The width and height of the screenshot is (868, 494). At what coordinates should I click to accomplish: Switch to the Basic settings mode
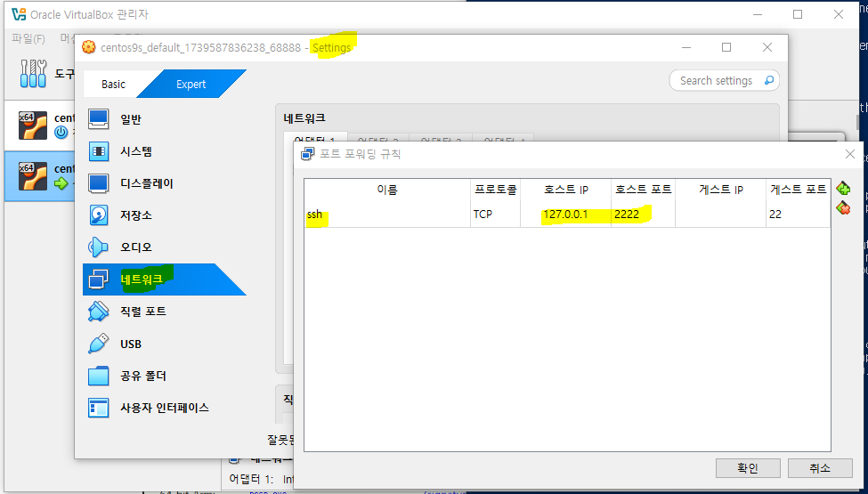pos(113,84)
